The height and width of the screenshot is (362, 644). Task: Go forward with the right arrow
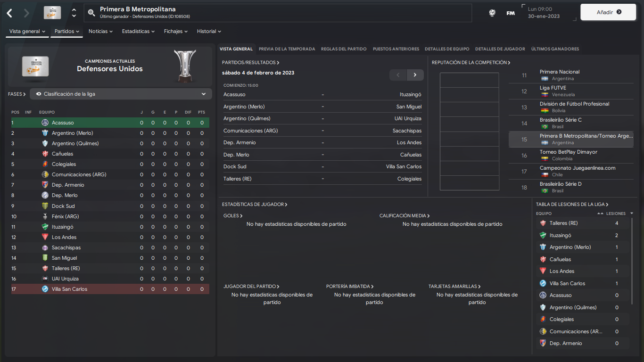[26, 13]
